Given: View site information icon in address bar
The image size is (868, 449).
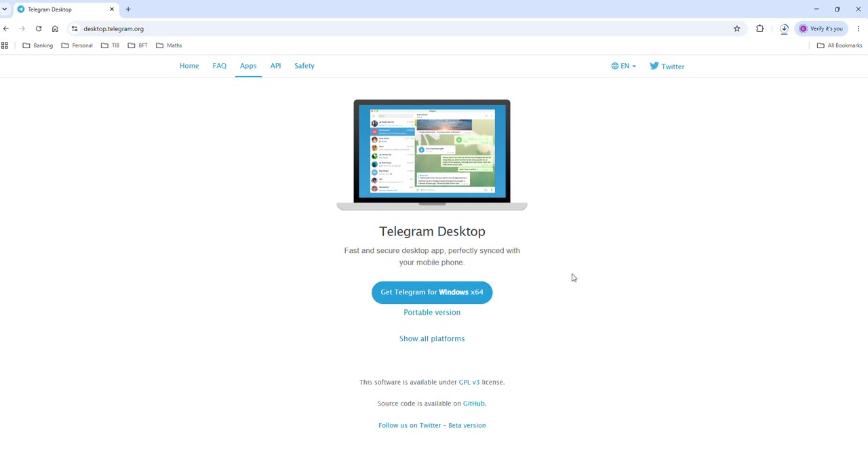Looking at the screenshot, I should tap(75, 28).
